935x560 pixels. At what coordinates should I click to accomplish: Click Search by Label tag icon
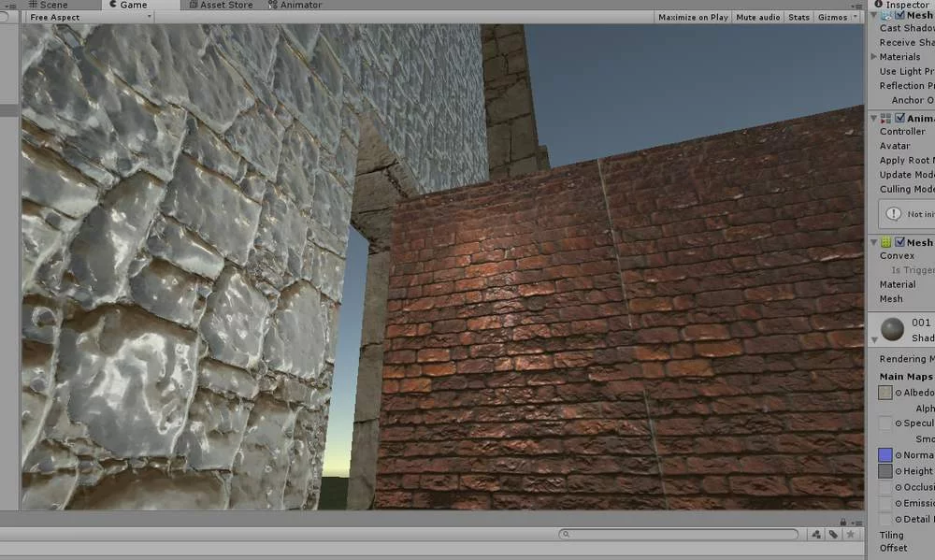tap(833, 534)
